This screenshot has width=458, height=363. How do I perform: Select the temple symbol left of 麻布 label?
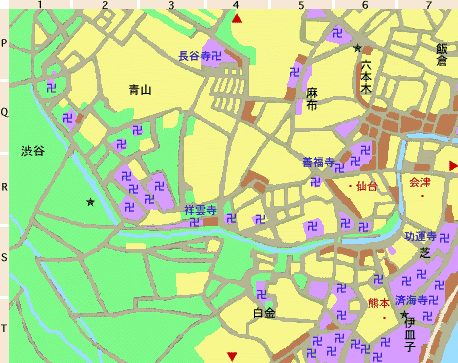click(x=295, y=72)
